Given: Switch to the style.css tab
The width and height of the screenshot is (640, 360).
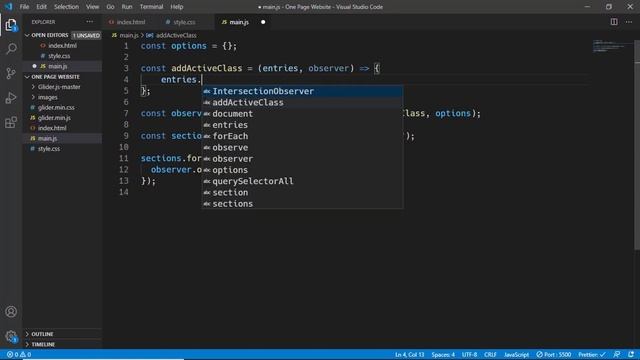Looking at the screenshot, I should pos(184,22).
